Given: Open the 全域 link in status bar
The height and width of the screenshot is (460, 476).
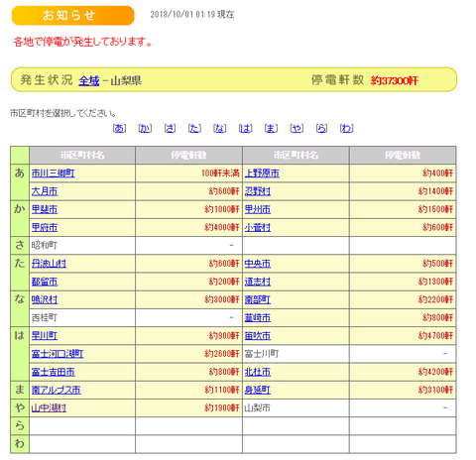Looking at the screenshot, I should point(88,80).
